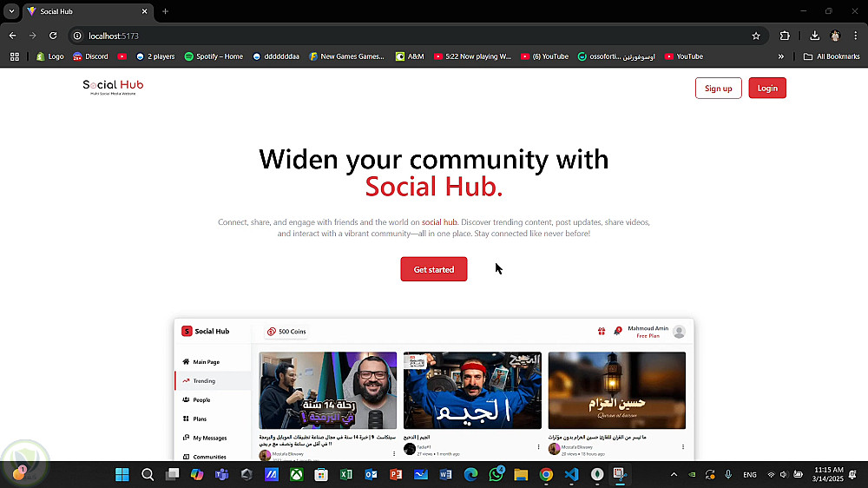This screenshot has width=868, height=488.
Task: Show hidden system tray icons
Action: [x=674, y=475]
